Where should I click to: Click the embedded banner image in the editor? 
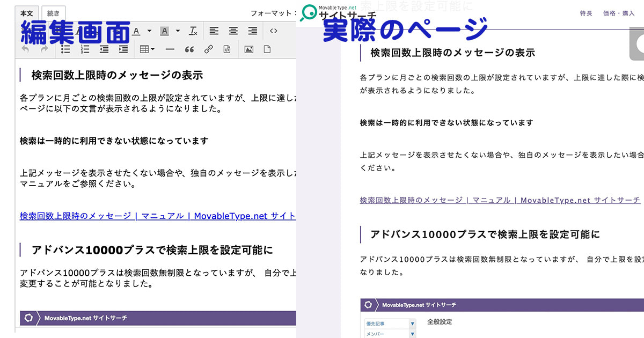158,318
